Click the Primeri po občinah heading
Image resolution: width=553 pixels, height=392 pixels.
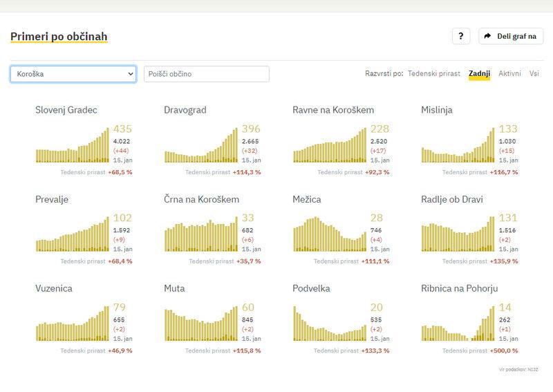[59, 37]
